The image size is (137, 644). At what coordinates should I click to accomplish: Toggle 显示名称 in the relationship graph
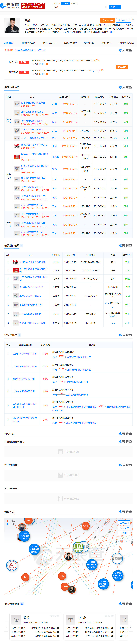coord(124,528)
